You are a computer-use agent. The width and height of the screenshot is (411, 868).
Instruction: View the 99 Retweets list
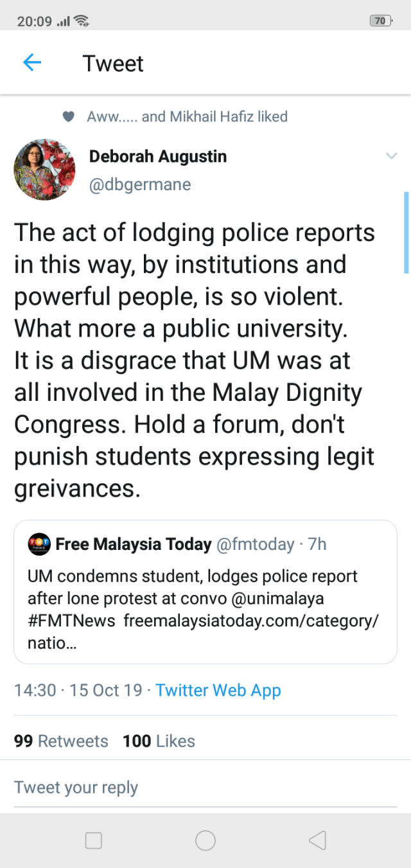pyautogui.click(x=61, y=741)
